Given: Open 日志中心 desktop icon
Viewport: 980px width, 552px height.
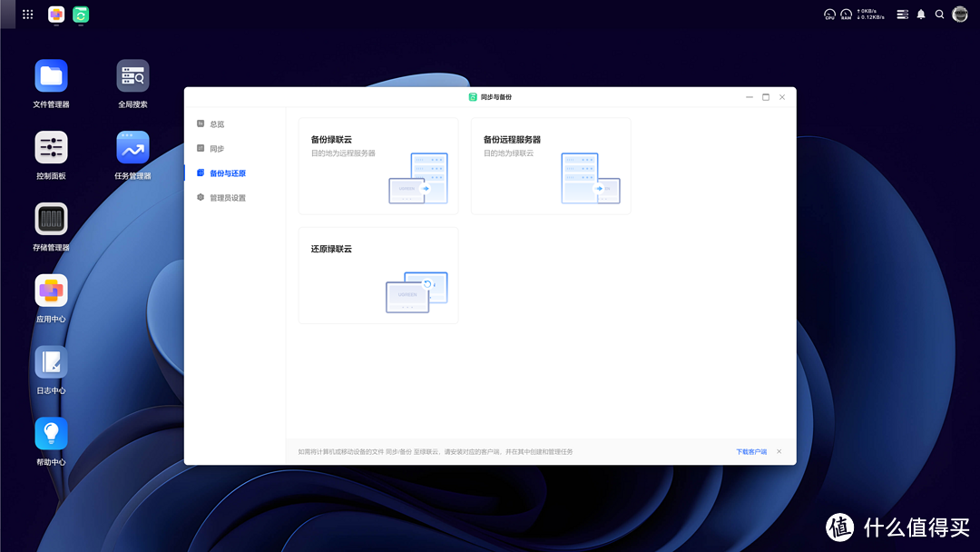Looking at the screenshot, I should [x=51, y=363].
